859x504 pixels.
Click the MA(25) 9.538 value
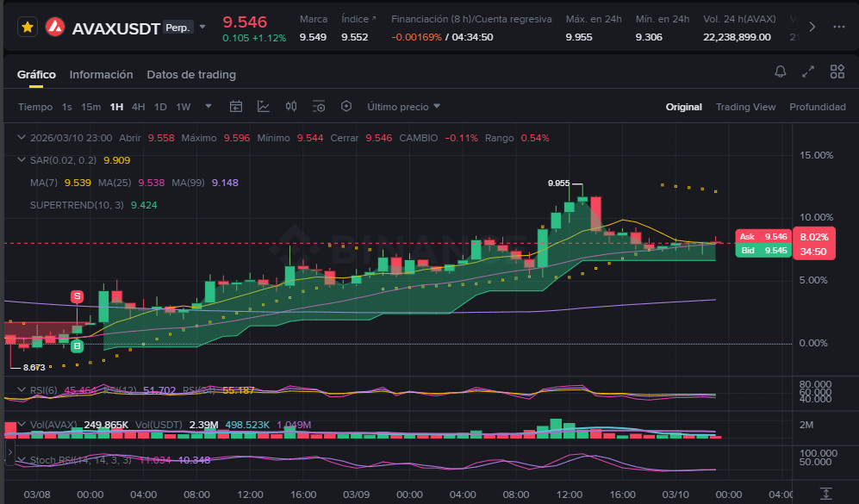[151, 183]
